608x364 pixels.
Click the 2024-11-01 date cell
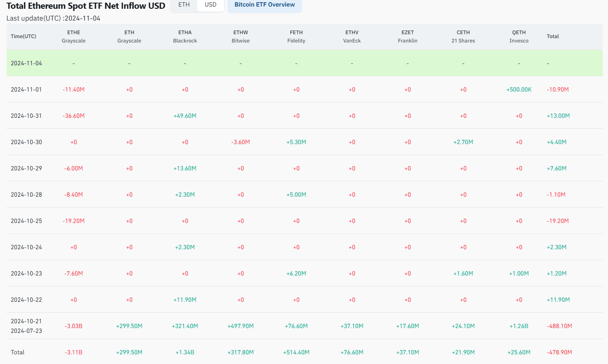[26, 89]
